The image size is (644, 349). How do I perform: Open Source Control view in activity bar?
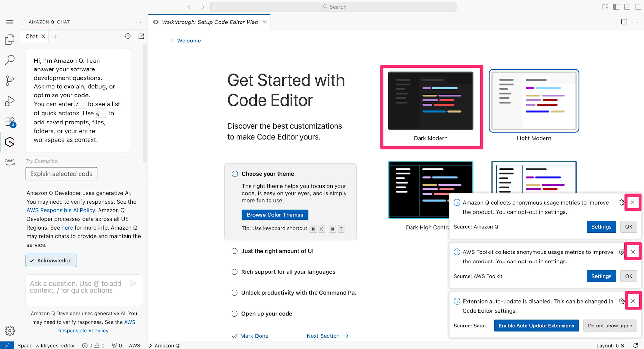click(x=10, y=80)
